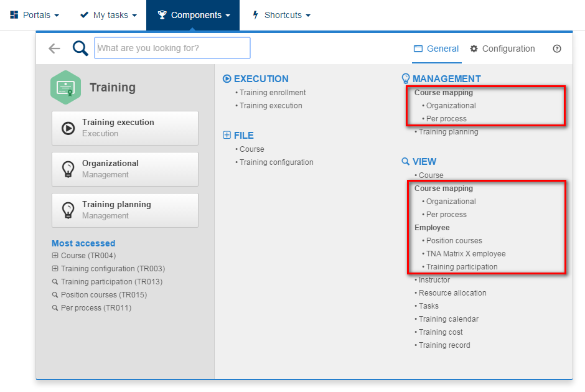Open the Training execution quick card

pos(125,128)
